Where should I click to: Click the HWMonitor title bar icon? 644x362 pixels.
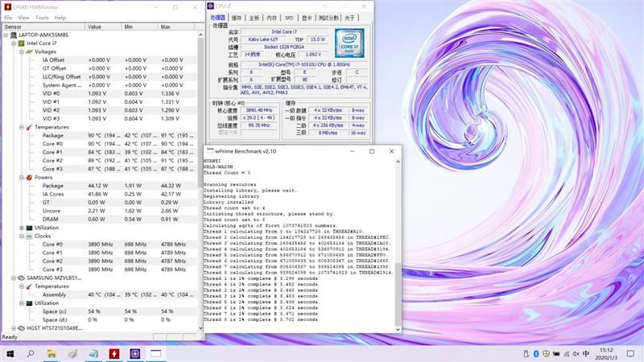click(x=7, y=7)
